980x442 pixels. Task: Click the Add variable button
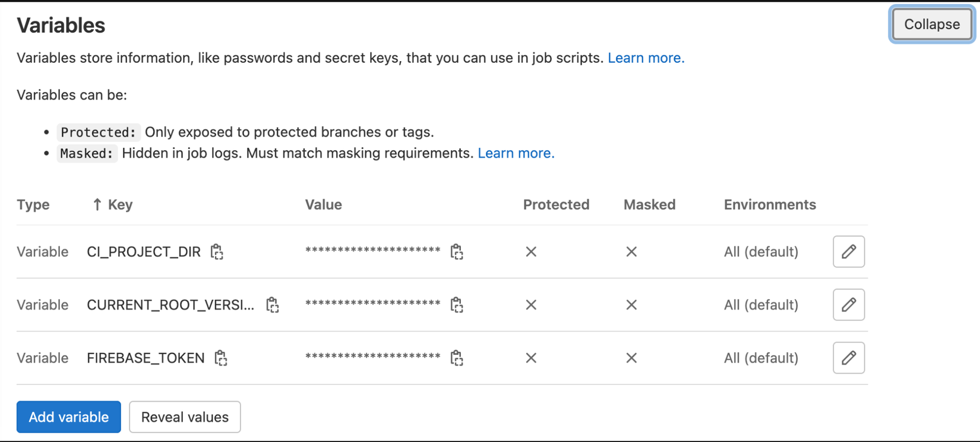click(68, 417)
